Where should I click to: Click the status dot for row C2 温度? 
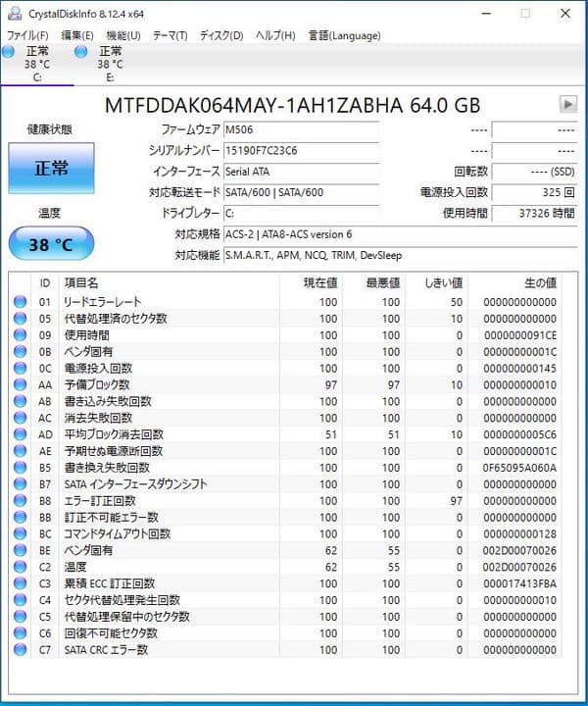pyautogui.click(x=20, y=567)
